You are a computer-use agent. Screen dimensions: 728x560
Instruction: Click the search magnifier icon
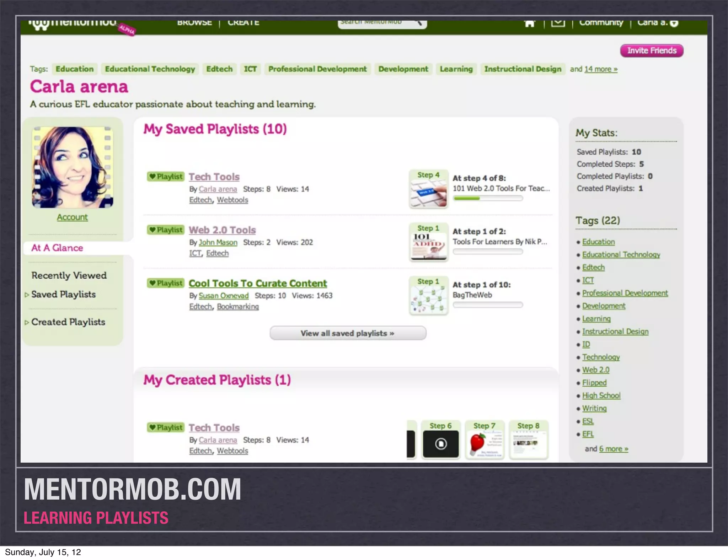click(418, 23)
